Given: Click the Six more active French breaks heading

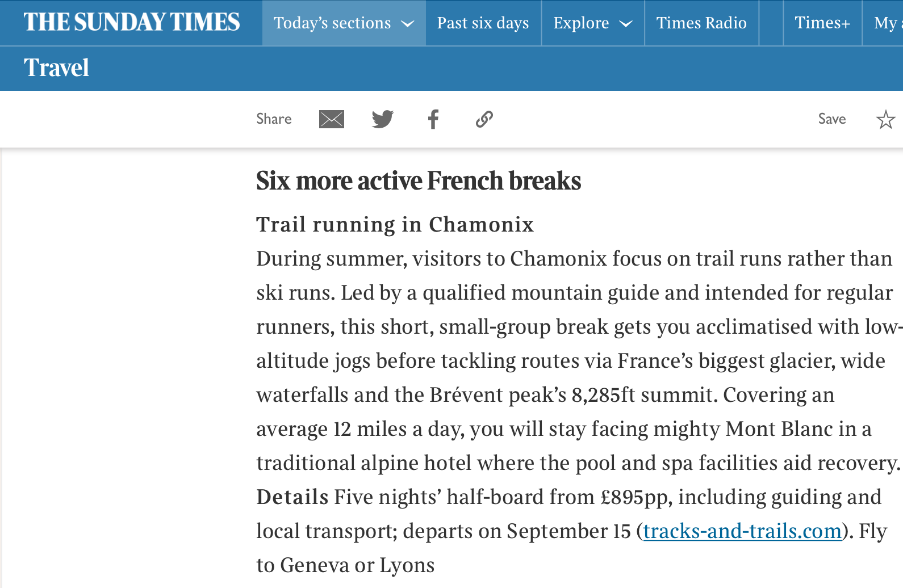Looking at the screenshot, I should coord(419,181).
